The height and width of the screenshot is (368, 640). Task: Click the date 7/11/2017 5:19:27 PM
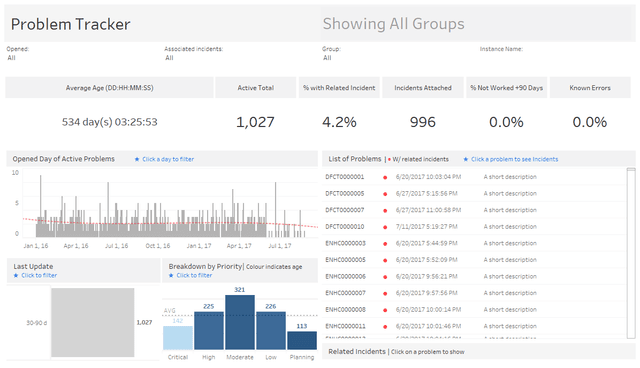[x=427, y=226]
